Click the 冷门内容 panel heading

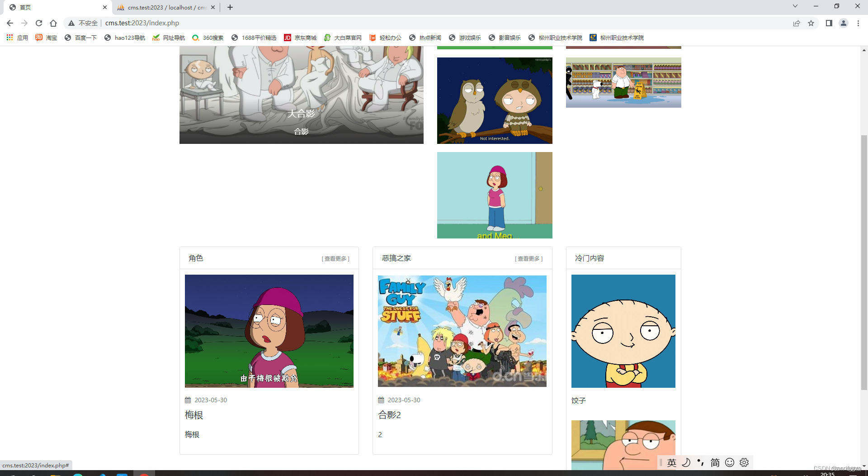click(590, 258)
